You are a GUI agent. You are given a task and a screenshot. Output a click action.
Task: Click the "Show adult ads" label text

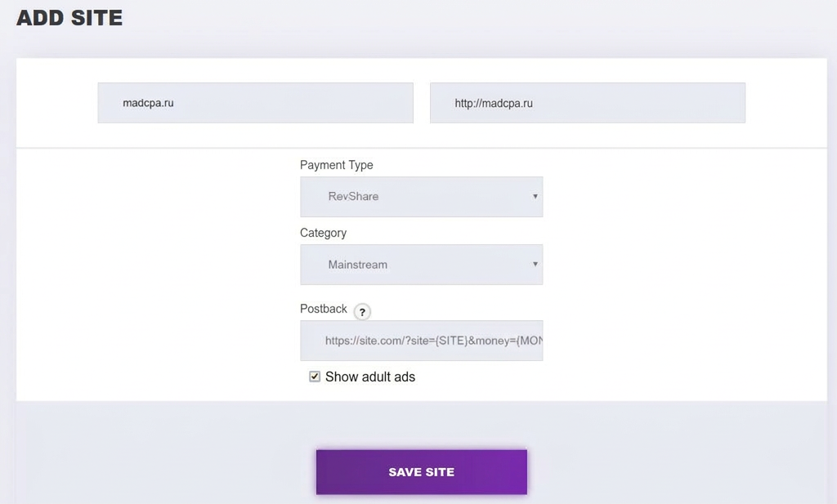370,377
